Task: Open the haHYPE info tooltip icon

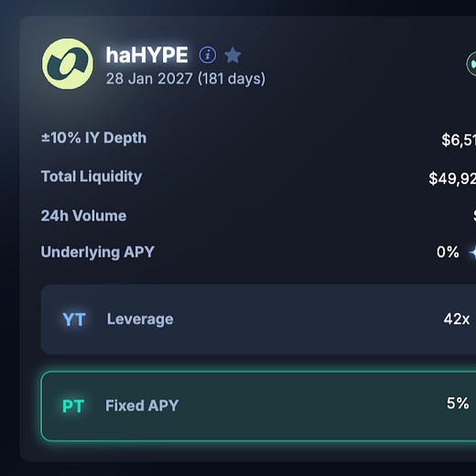Action: (x=208, y=55)
